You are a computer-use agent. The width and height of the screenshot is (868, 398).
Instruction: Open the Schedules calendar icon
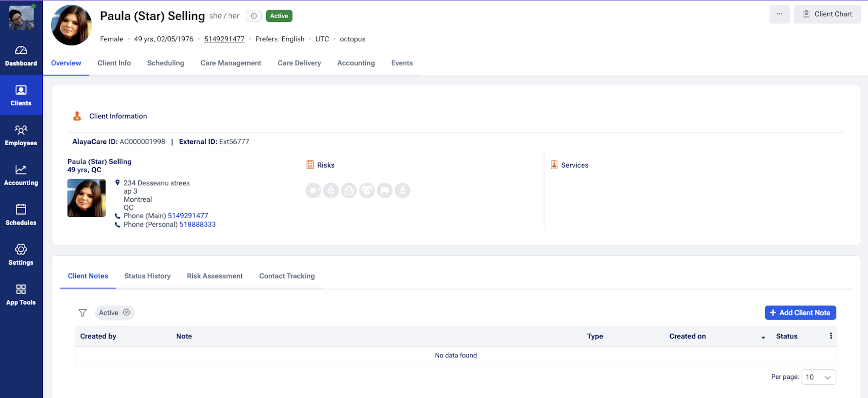coord(21,215)
